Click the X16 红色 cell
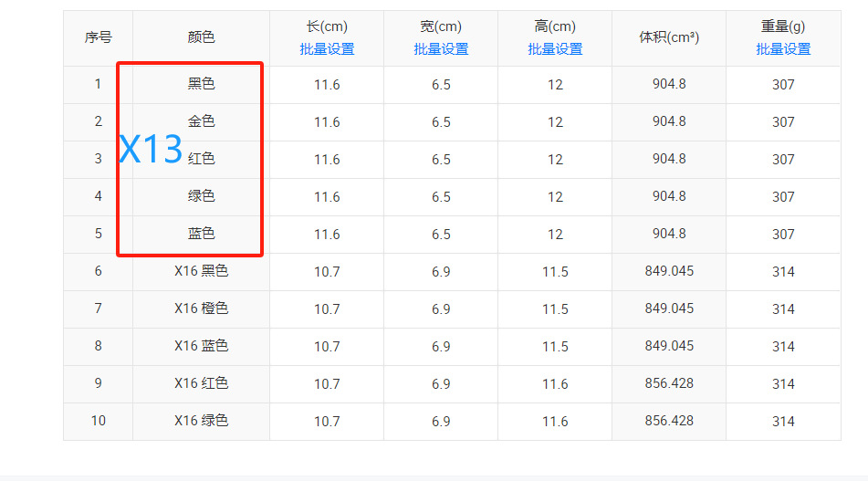868x481 pixels. pos(201,383)
